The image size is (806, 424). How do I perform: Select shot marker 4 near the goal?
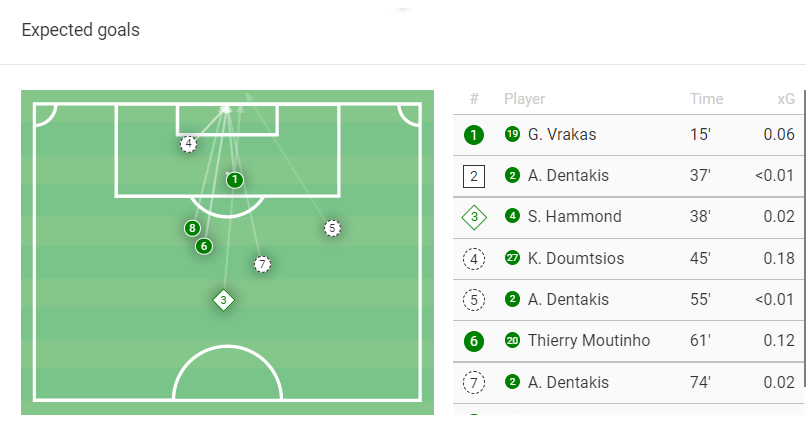click(x=188, y=144)
